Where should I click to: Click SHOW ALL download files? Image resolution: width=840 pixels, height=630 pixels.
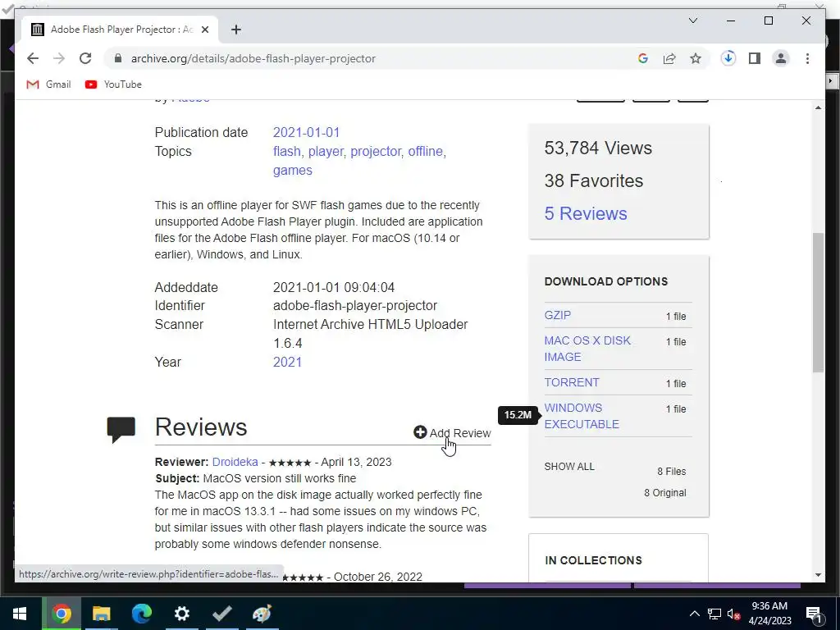[569, 467]
